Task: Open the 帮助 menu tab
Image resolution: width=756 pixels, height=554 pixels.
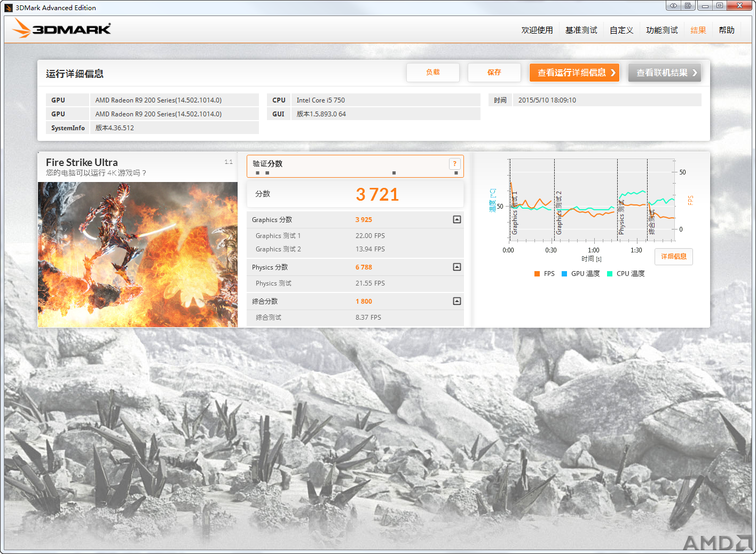Action: (727, 30)
